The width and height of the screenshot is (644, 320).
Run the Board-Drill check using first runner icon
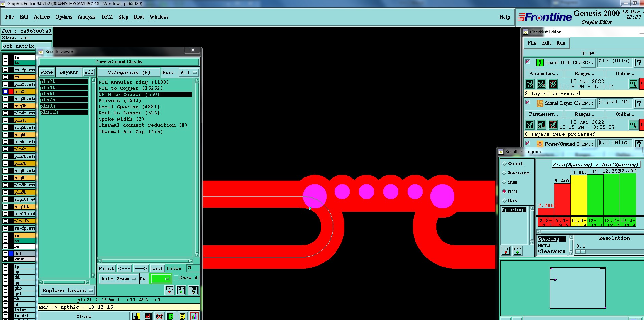tap(530, 84)
